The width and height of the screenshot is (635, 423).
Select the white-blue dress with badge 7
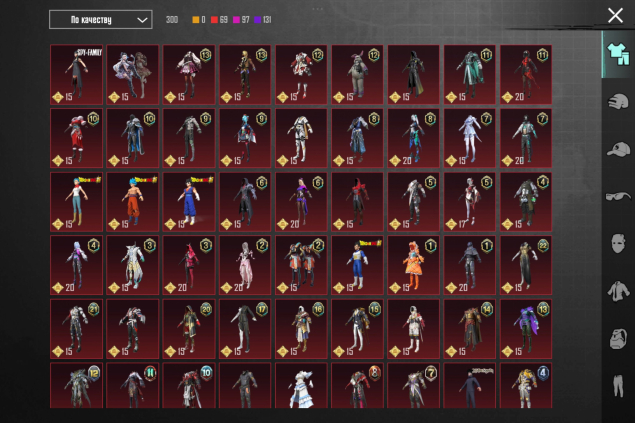(470, 138)
